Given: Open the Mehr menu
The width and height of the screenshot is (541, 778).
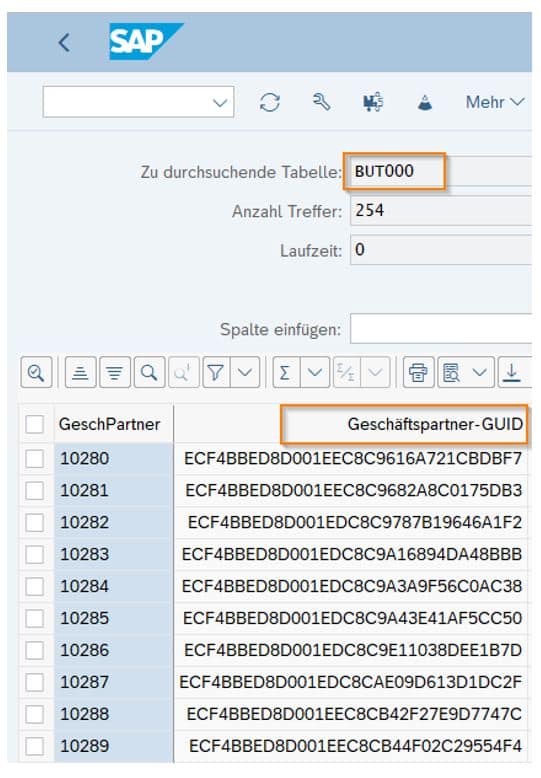Looking at the screenshot, I should 494,102.
